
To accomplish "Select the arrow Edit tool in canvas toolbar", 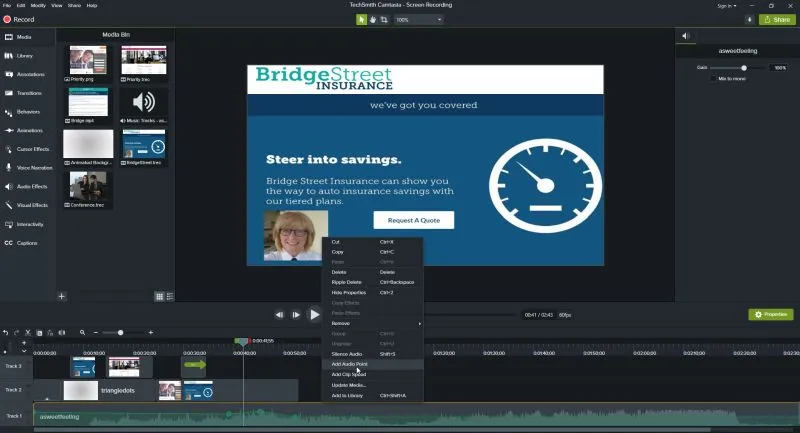I will click(x=361, y=19).
